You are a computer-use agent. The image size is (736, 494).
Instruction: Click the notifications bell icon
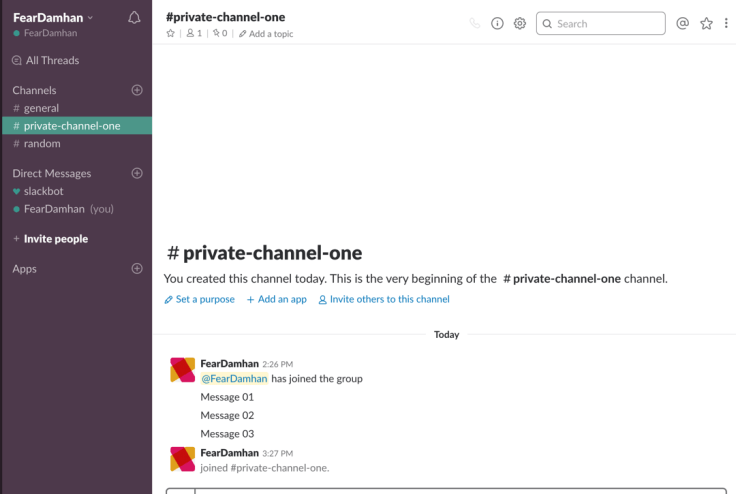[135, 17]
